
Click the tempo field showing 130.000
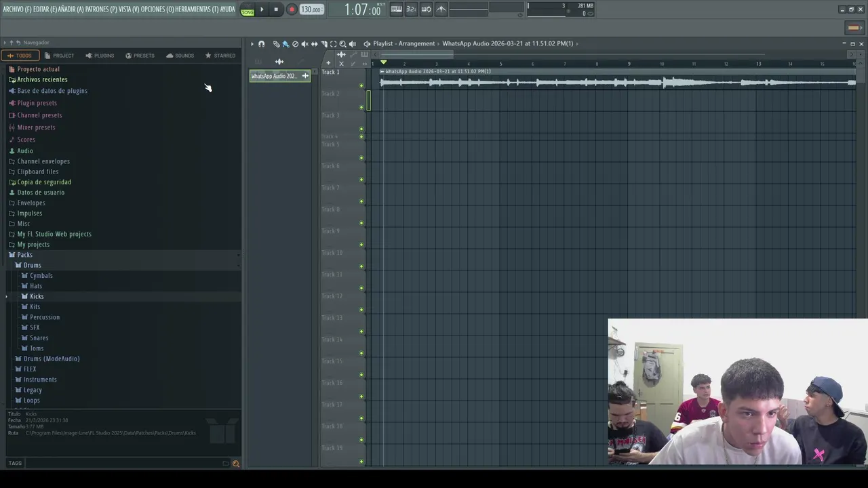coord(311,9)
